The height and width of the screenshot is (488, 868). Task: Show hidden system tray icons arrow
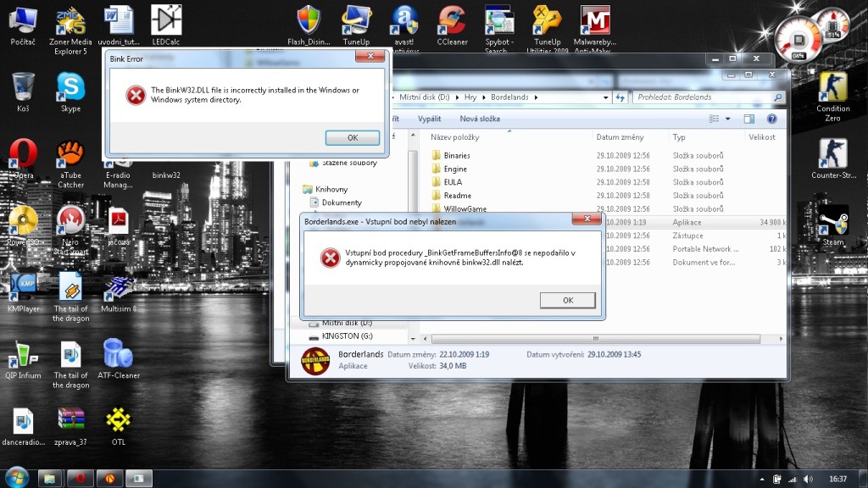[x=762, y=480]
